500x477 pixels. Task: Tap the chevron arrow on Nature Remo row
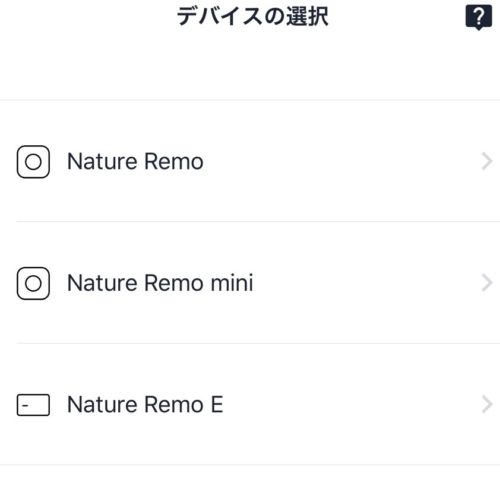[x=487, y=162]
